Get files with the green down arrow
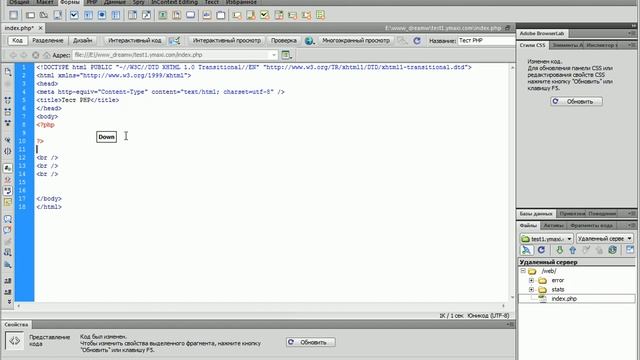 tap(559, 250)
